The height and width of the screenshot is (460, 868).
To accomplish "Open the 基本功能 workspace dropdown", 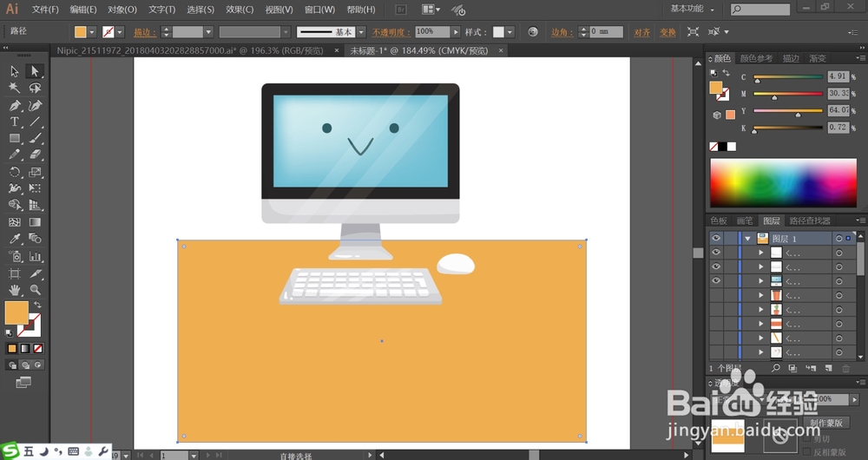I will pos(693,9).
